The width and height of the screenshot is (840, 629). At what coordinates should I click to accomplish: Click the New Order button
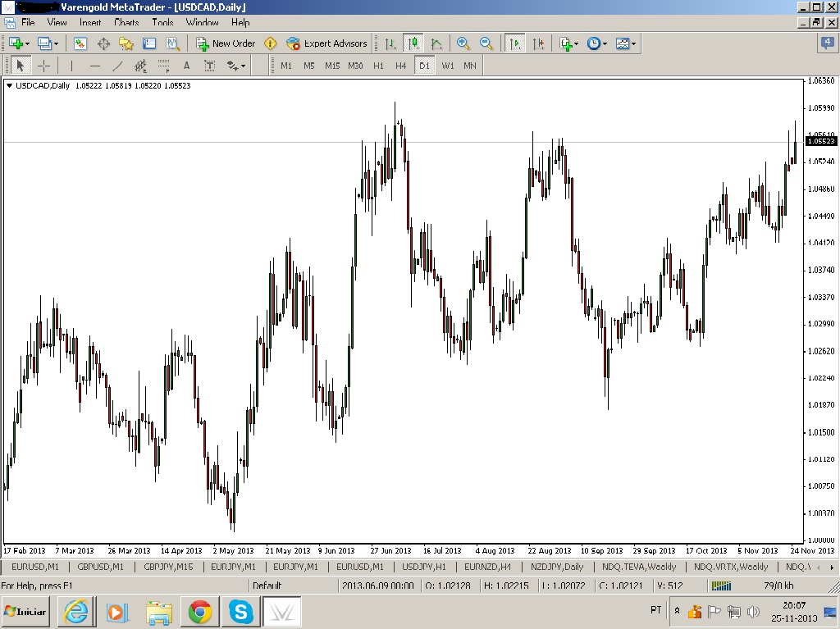[x=226, y=43]
